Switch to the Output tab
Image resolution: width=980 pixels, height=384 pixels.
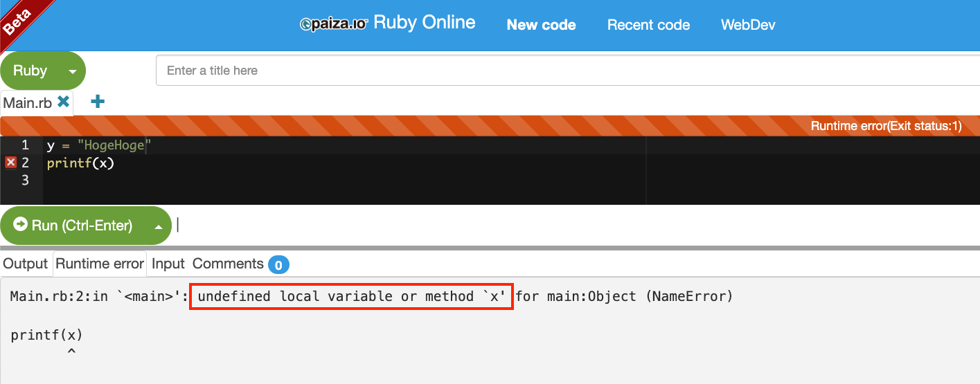(x=26, y=264)
